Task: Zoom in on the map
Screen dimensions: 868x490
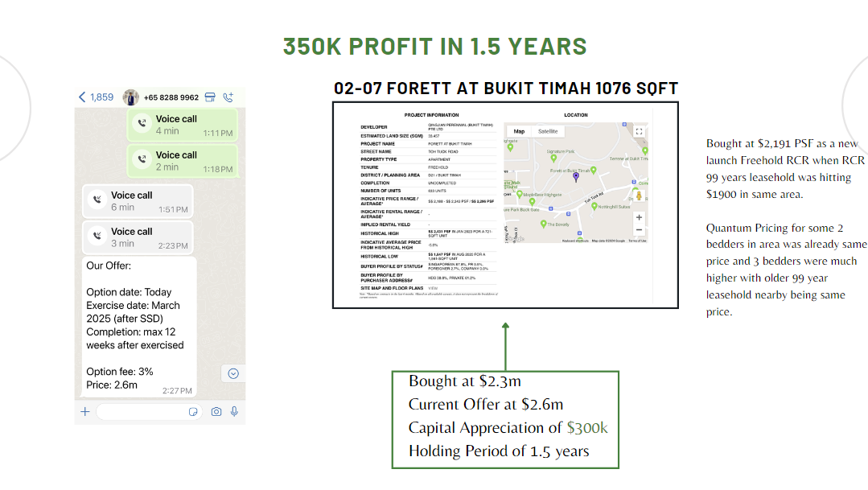Action: 639,217
